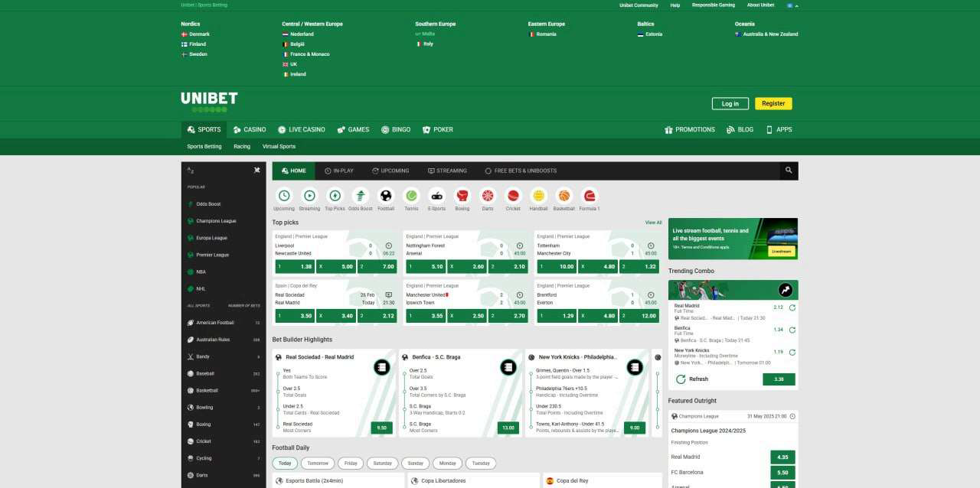Choose Denmark under Nordics
Screen dimensions: 980x488
tap(195, 34)
